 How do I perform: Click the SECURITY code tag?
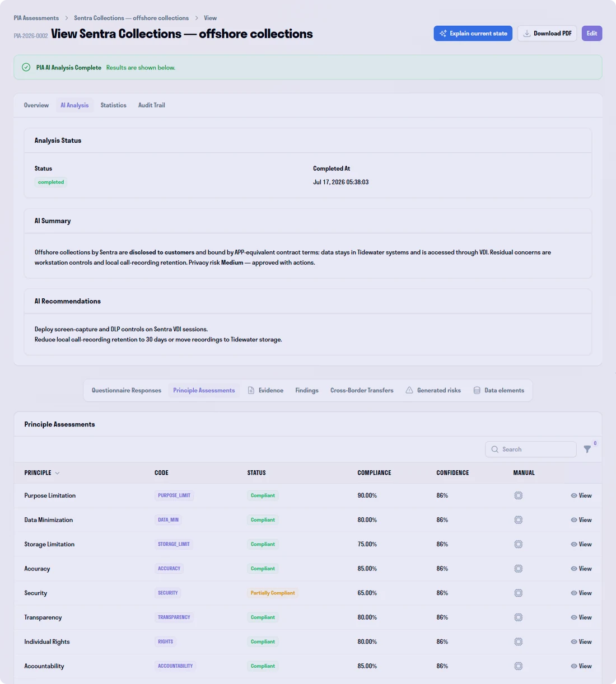coord(167,593)
